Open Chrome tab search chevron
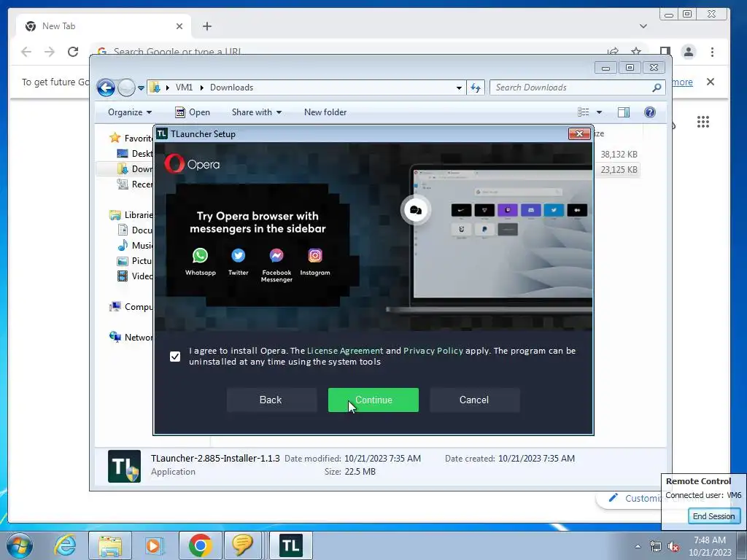747x560 pixels. click(x=643, y=26)
